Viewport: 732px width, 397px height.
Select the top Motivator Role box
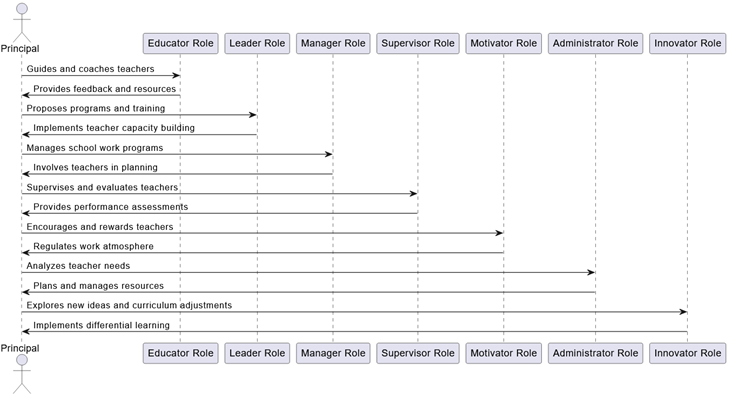pyautogui.click(x=503, y=43)
